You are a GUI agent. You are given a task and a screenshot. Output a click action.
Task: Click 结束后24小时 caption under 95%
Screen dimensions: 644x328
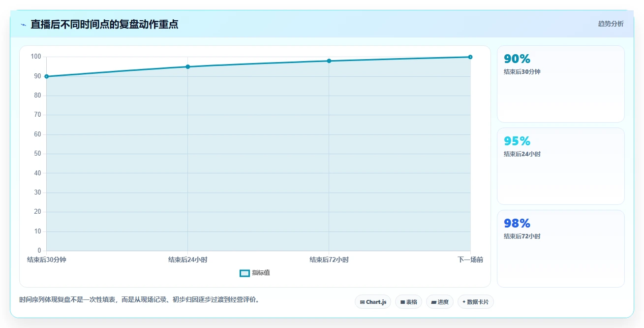[x=522, y=154]
